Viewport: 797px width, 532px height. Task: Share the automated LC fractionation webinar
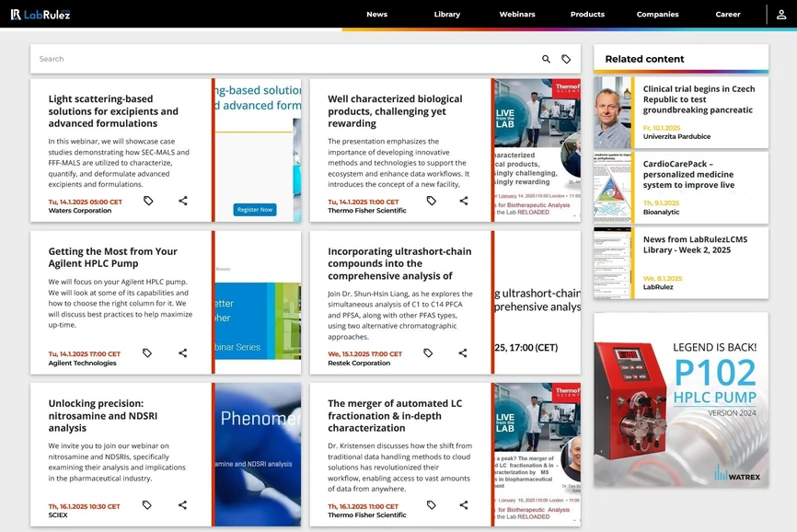click(x=464, y=504)
